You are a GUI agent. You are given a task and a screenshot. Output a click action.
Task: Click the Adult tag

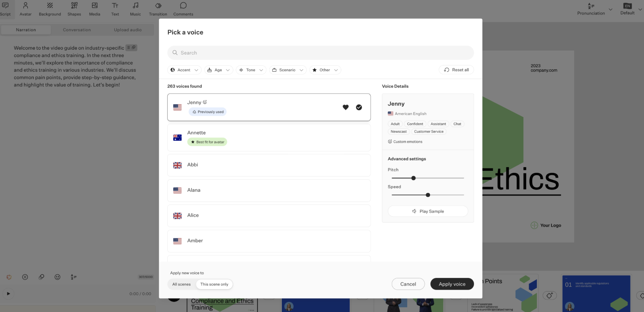(x=395, y=124)
